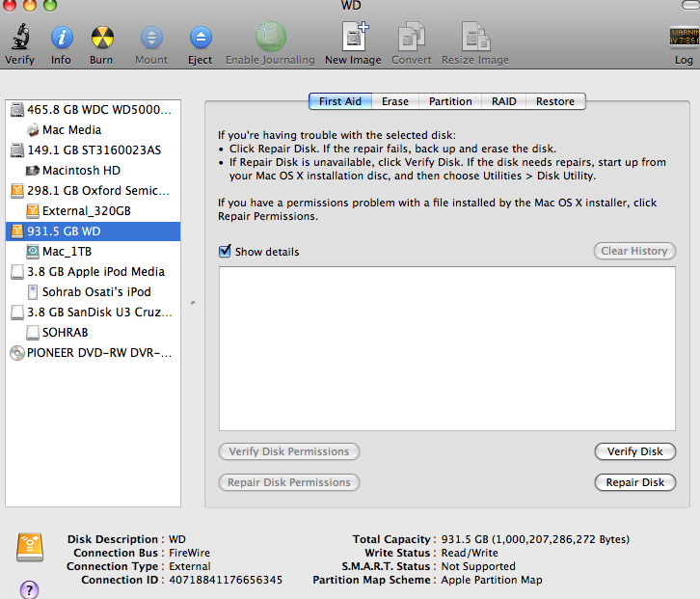The width and height of the screenshot is (700, 599).
Task: Click the 298.1 GB Oxford drive icon
Action: 17,191
